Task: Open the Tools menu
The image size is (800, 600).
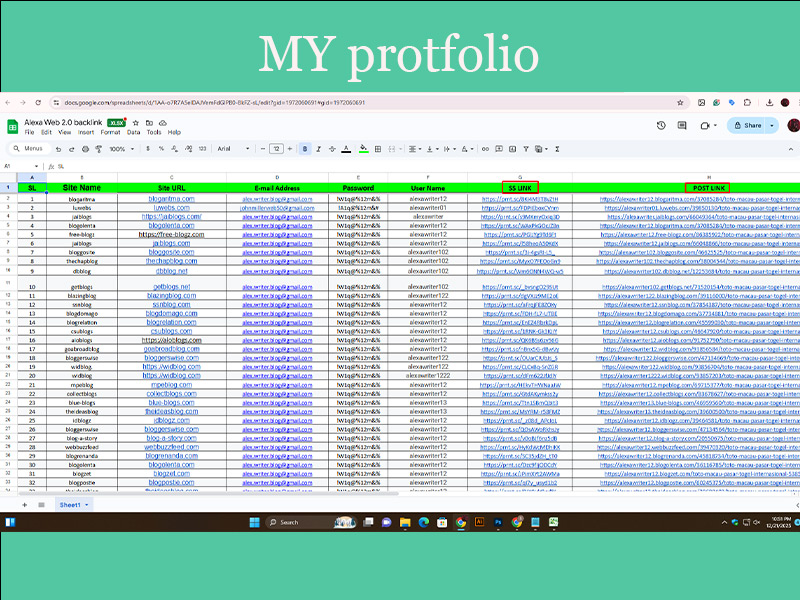Action: 154,132
